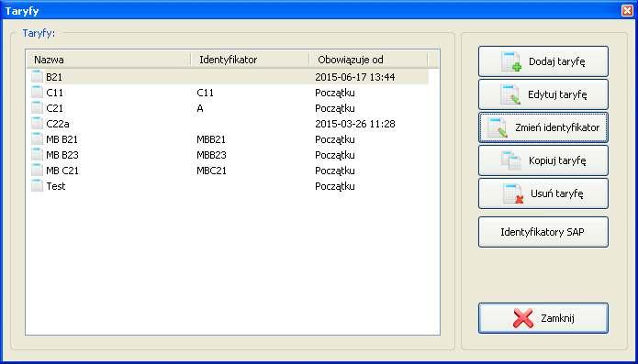638x364 pixels.
Task: Click the MB B21 row file icon
Action: pyautogui.click(x=37, y=139)
